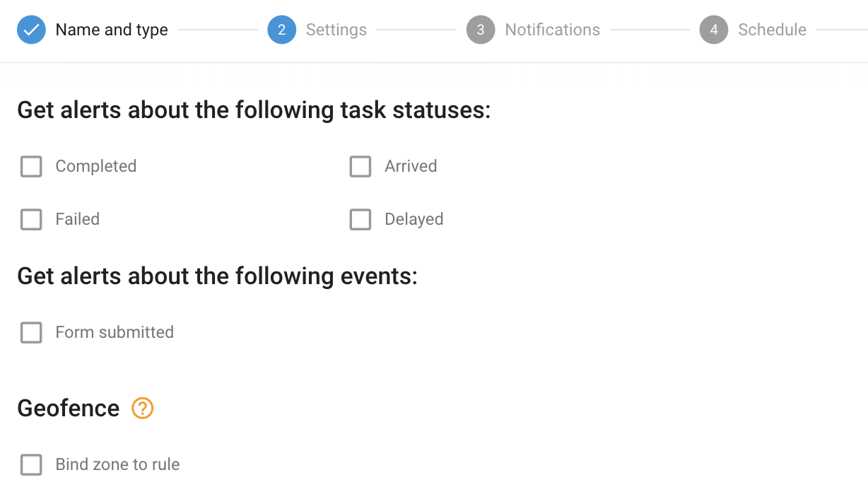Click the Name and type checkmark icon
Screen dimensions: 868x499
click(31, 30)
